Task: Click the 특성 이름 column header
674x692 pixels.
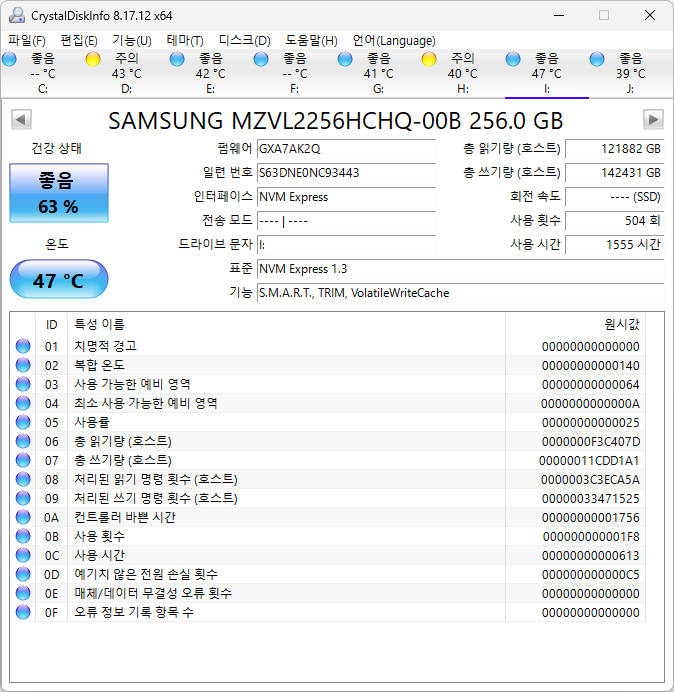Action: coord(286,325)
